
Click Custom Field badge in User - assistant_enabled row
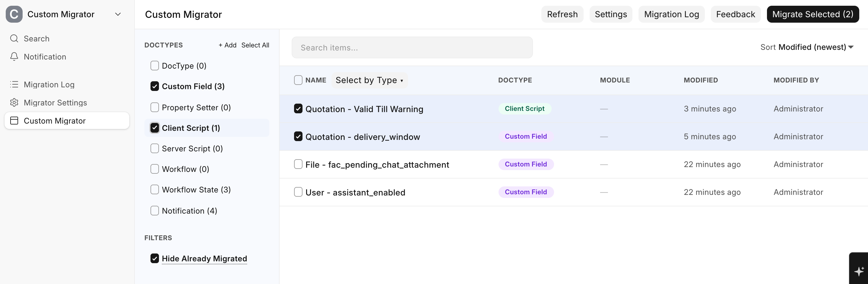pyautogui.click(x=526, y=192)
